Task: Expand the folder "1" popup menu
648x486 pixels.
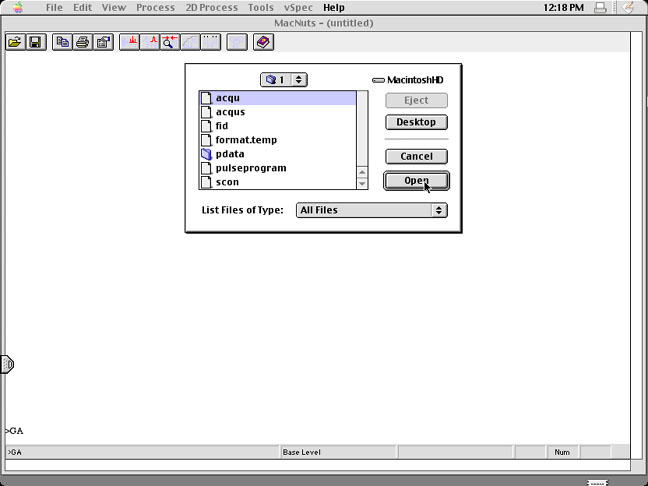Action: tap(284, 80)
